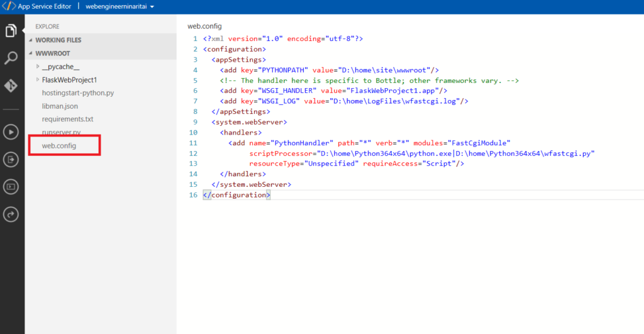Open hostingstart-python.py file

click(x=78, y=93)
